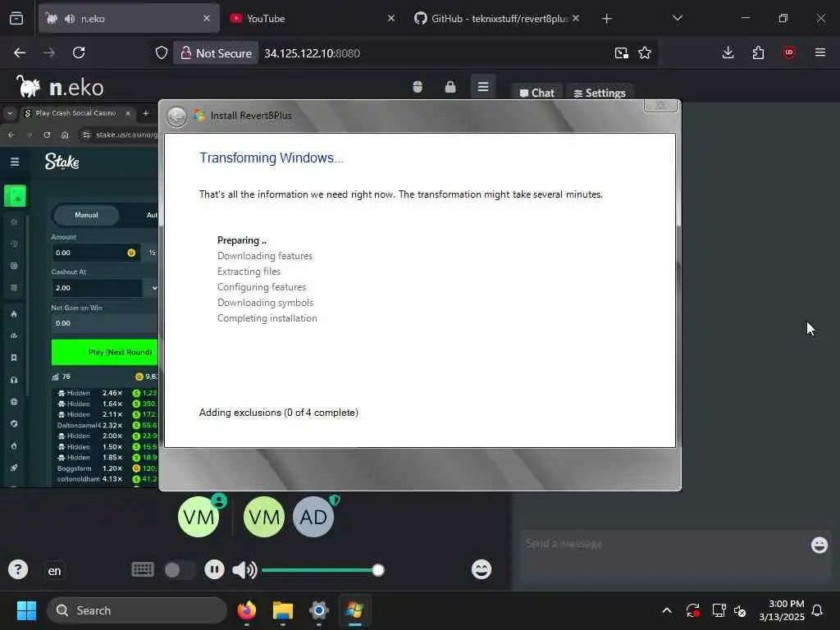Toggle picture-in-picture icon in address bar
Viewport: 840px width, 630px height.
622,52
